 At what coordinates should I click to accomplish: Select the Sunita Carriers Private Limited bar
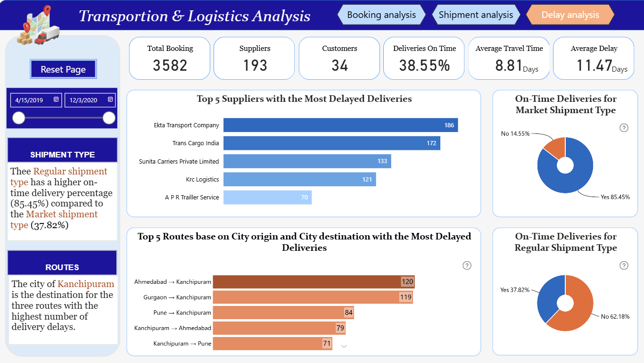click(x=307, y=161)
